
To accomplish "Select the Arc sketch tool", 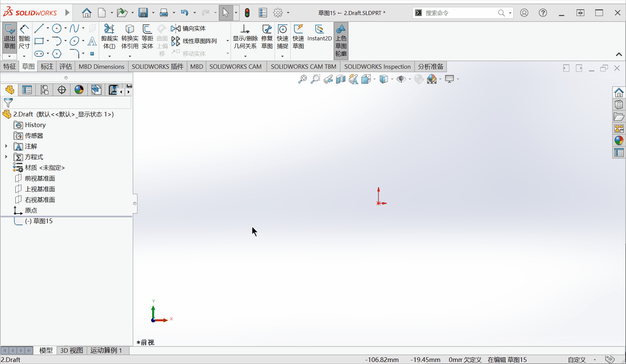I will point(57,41).
